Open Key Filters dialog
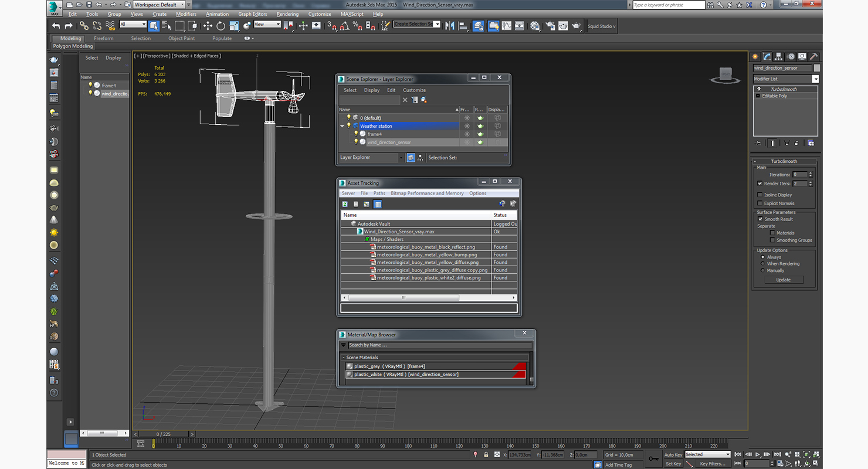The width and height of the screenshot is (868, 469). (713, 464)
